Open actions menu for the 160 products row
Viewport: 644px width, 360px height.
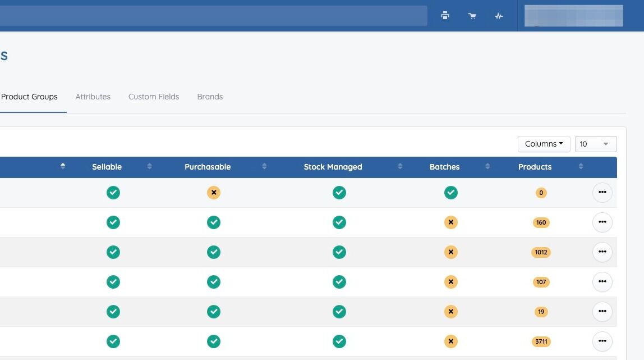coord(602,222)
